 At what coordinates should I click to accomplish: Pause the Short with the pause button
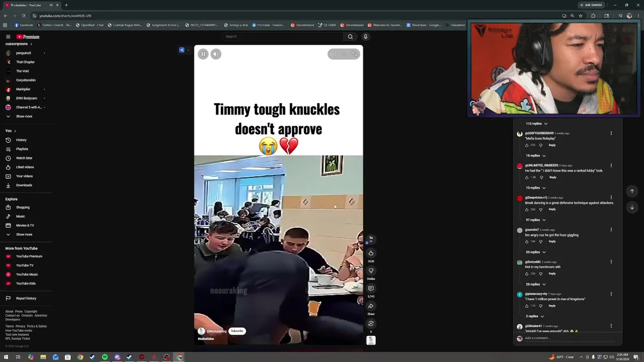click(x=203, y=54)
